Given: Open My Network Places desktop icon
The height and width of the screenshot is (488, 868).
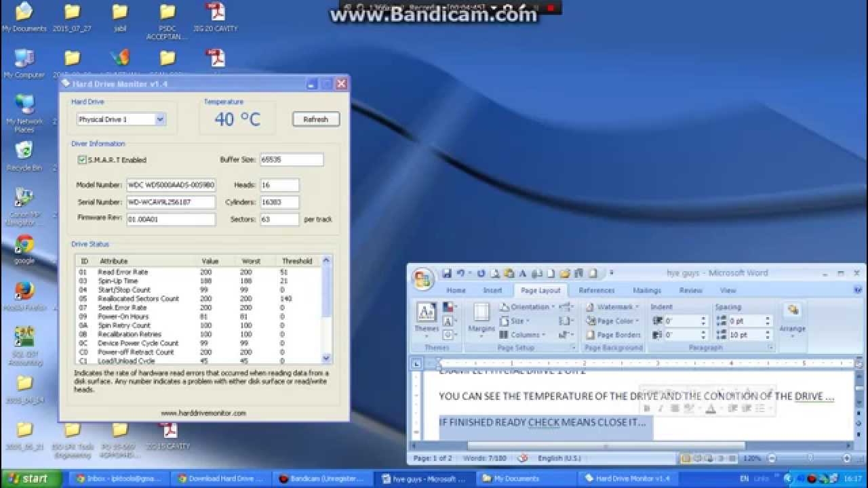Looking at the screenshot, I should [24, 112].
